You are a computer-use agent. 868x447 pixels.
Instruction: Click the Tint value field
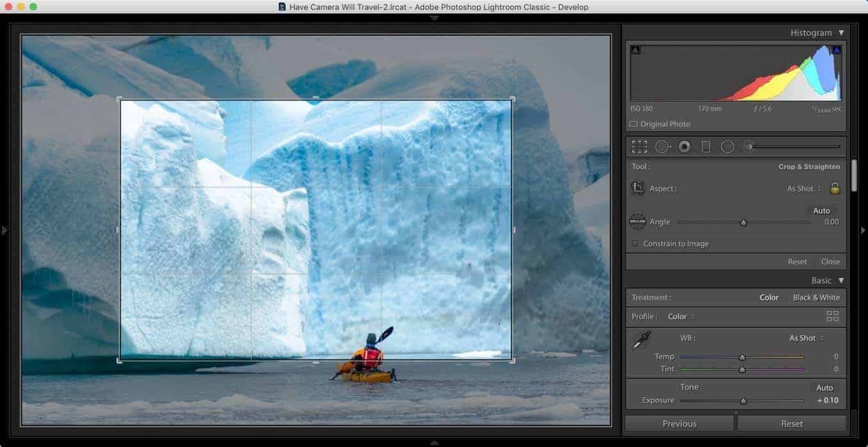click(836, 369)
